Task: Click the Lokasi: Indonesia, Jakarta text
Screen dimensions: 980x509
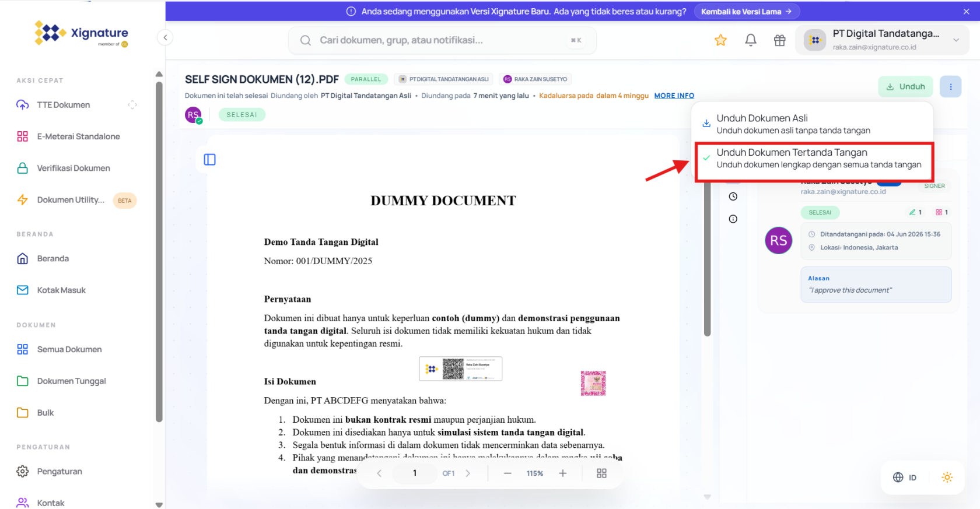Action: coord(859,248)
